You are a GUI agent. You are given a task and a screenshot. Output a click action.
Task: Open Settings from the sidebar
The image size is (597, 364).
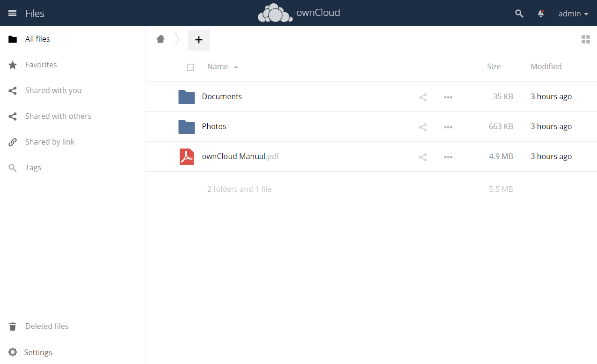(x=38, y=352)
